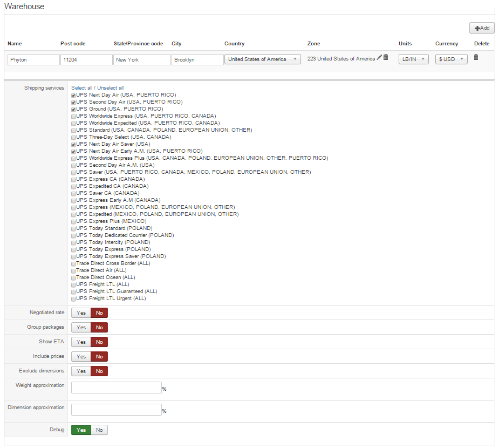
Task: Click the Post code field 11204
Action: 86,59
